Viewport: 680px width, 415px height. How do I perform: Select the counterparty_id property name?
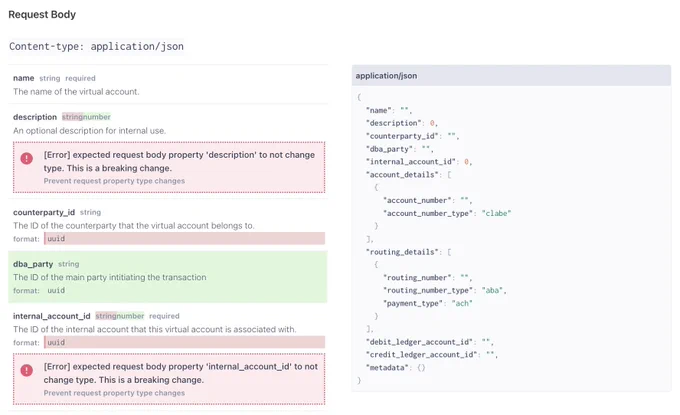(44, 212)
